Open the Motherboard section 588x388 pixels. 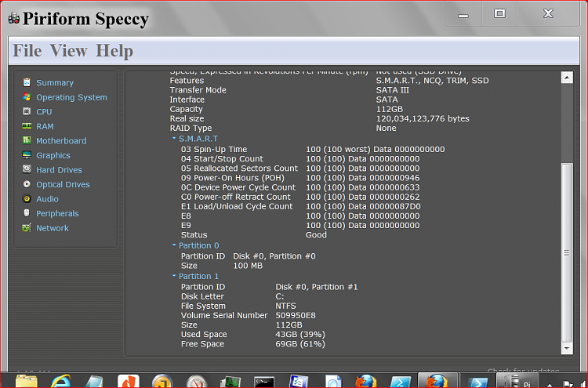pos(61,140)
